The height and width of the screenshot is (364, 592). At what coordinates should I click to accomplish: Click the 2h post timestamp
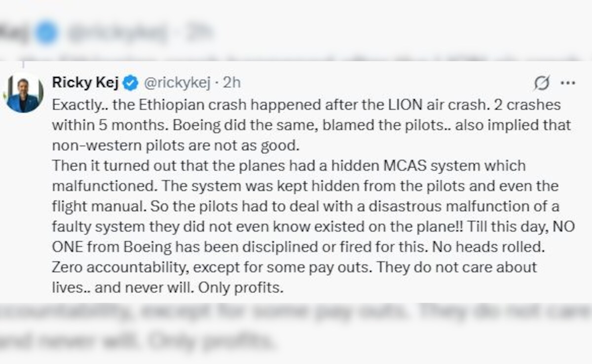tap(231, 83)
